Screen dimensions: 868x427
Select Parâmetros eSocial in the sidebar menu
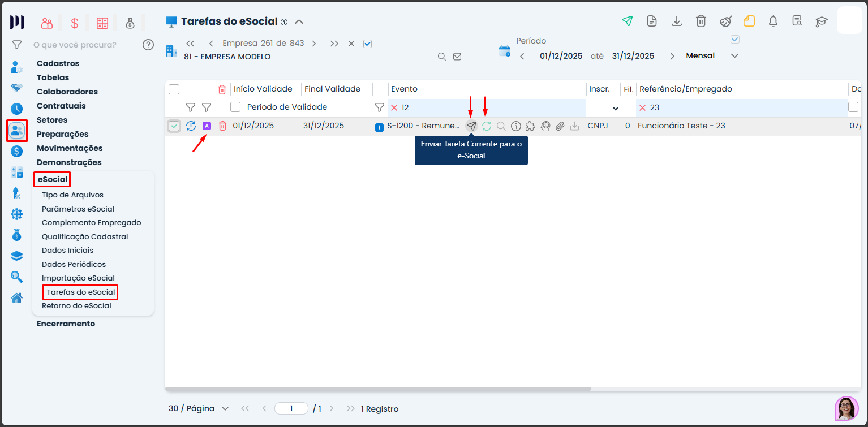[78, 209]
